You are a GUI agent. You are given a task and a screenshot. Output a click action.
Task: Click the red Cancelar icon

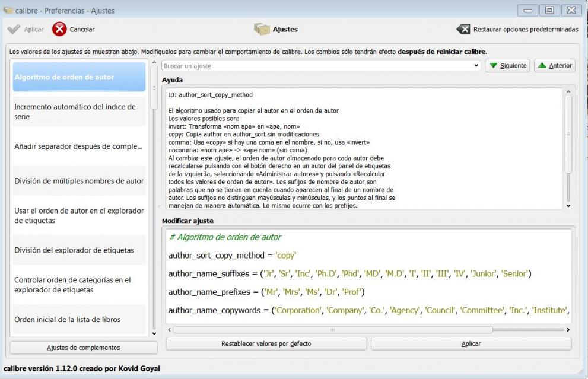coord(59,29)
